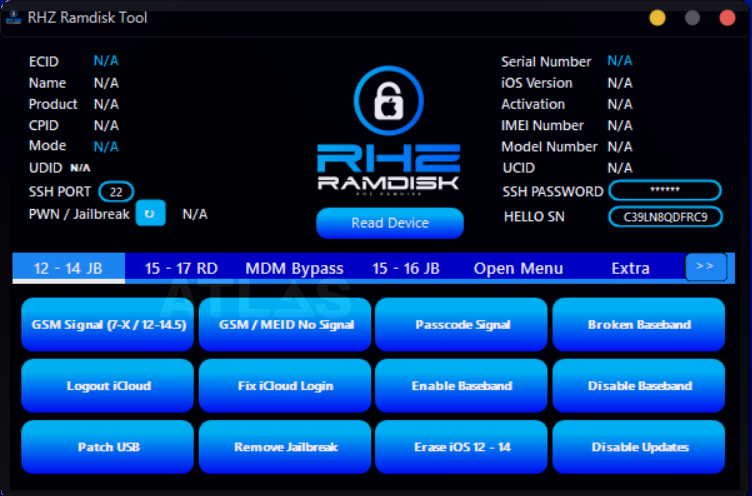Screen dimensions: 752x496
Task: Switch to the 15 - 16 JB tab
Action: (406, 268)
